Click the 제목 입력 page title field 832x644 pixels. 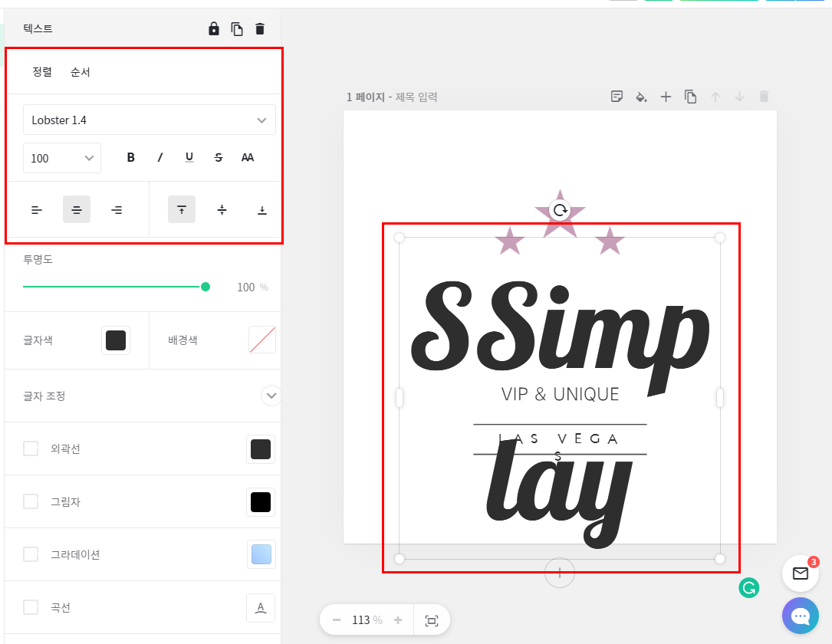[416, 97]
